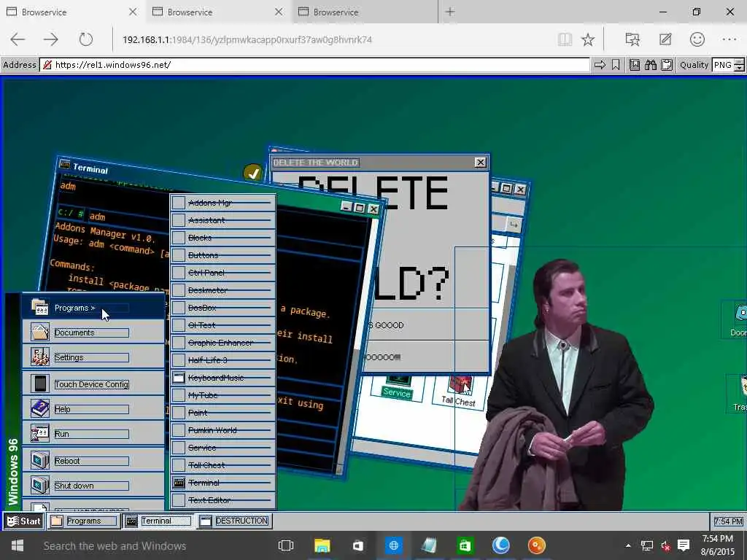Select Run in Start menu
The height and width of the screenshot is (560, 747).
point(93,433)
